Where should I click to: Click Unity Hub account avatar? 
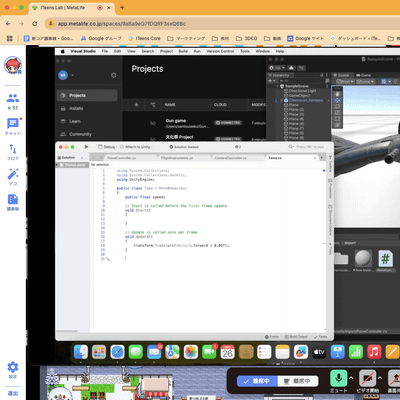coord(63,75)
